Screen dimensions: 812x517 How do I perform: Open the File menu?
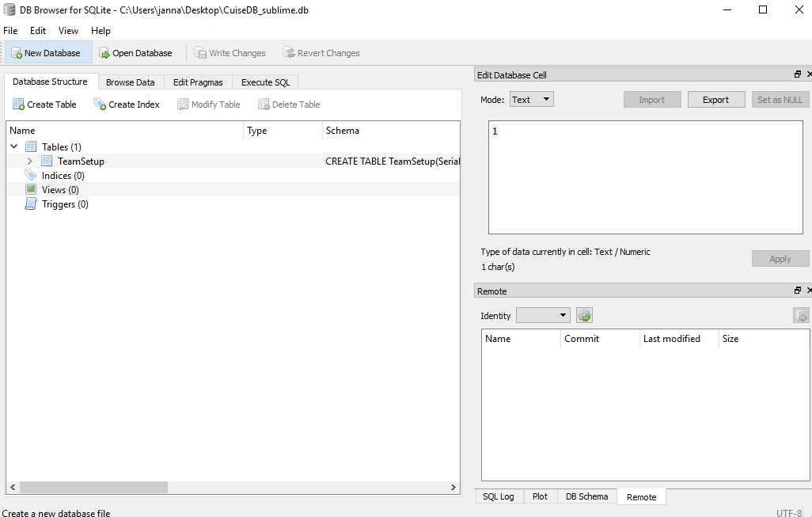(10, 31)
